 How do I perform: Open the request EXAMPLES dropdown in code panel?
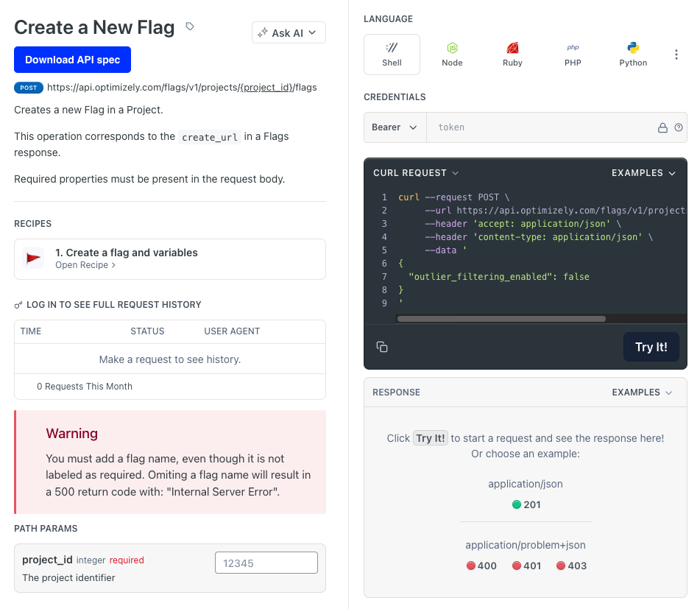tap(643, 173)
